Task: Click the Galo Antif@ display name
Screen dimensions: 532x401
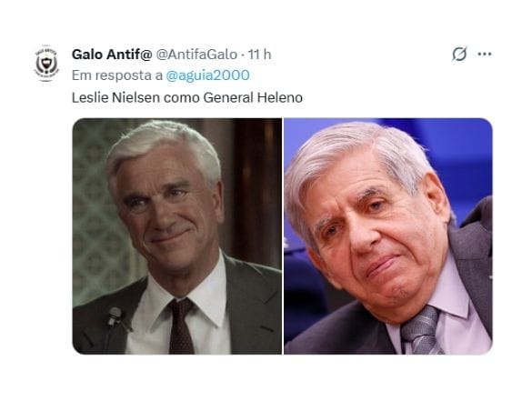Action: 112,55
